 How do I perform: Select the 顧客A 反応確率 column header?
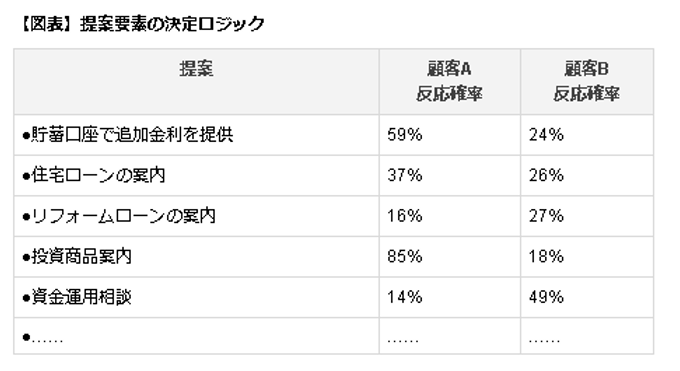click(449, 81)
